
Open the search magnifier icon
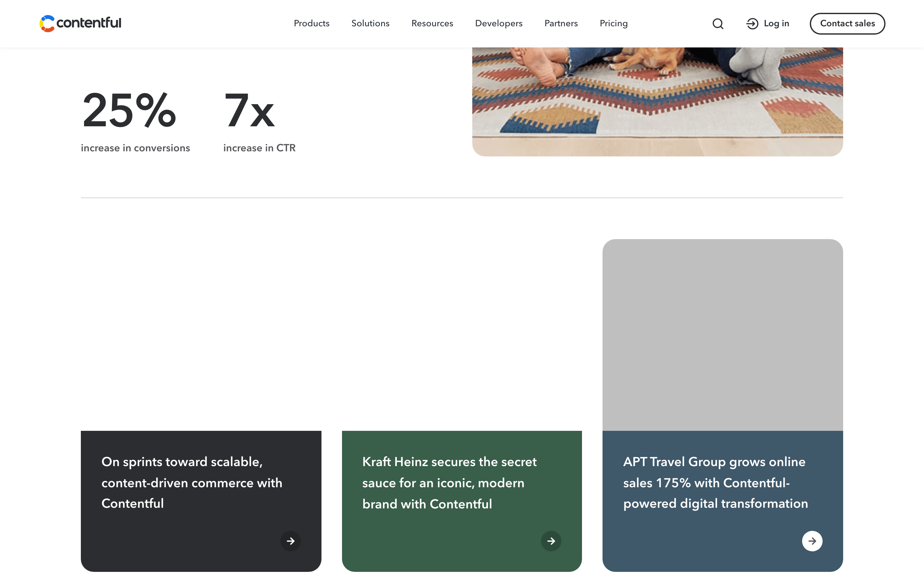718,24
